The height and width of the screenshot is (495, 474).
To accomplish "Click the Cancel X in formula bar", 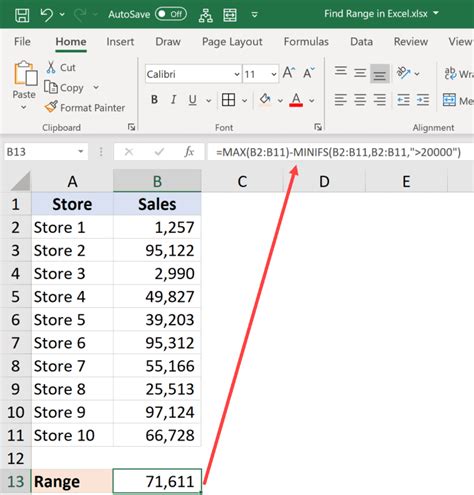I will click(x=129, y=152).
